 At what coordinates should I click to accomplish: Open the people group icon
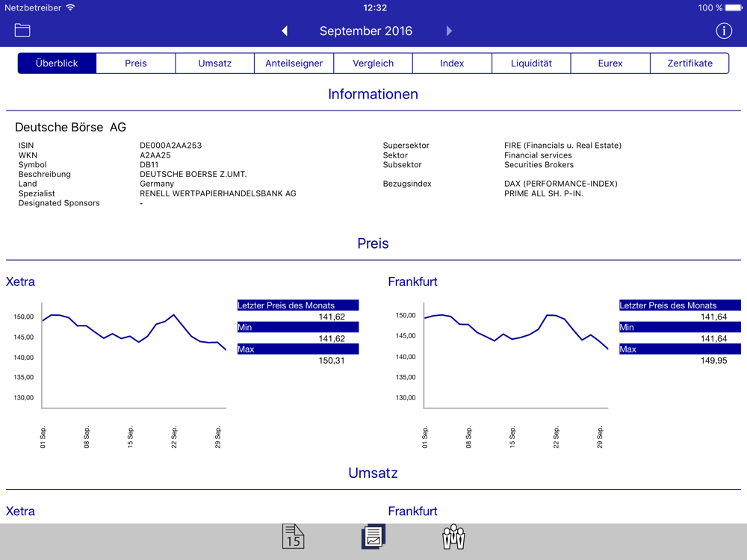click(453, 536)
